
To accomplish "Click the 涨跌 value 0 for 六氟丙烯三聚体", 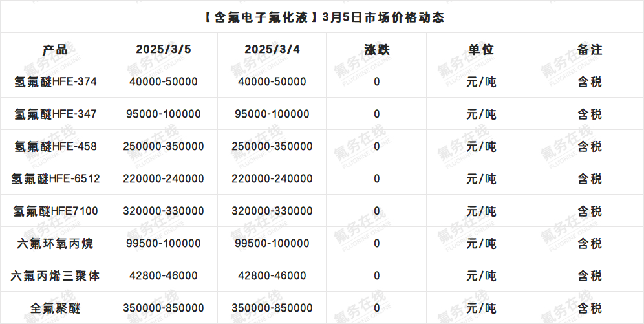I will [x=376, y=275].
